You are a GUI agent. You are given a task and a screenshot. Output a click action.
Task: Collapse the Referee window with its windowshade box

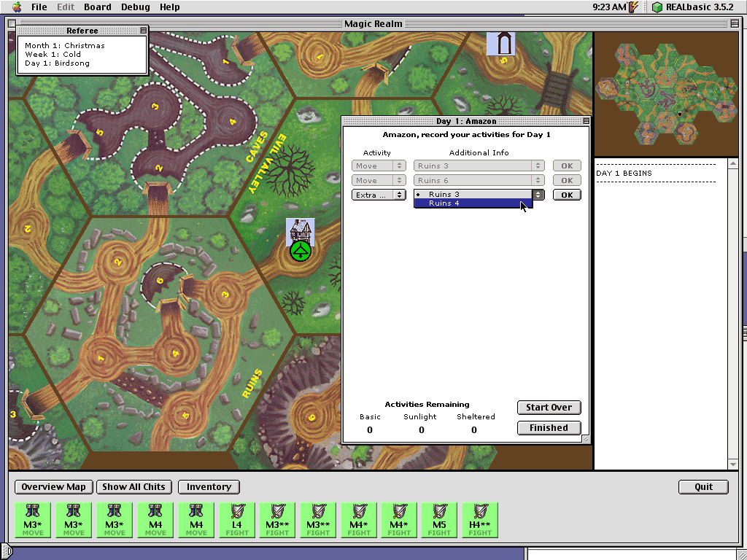pyautogui.click(x=143, y=31)
